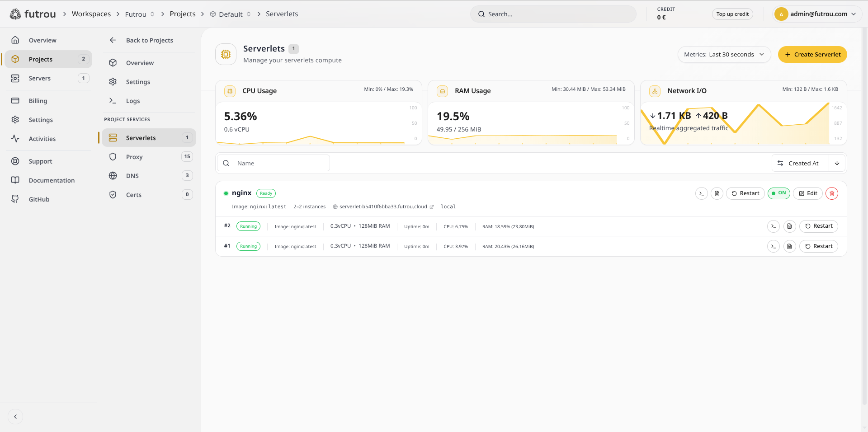The width and height of the screenshot is (868, 432).
Task: Open Certs service
Action: tap(149, 195)
